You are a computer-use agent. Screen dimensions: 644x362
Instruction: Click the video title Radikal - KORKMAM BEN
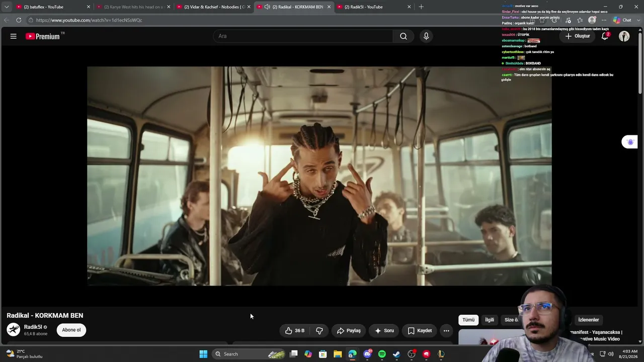coord(45,316)
